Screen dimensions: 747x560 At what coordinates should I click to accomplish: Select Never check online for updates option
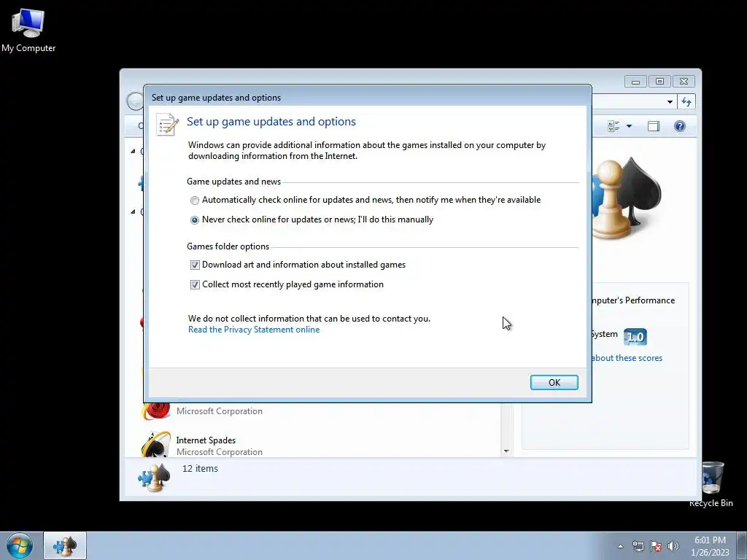pyautogui.click(x=194, y=220)
